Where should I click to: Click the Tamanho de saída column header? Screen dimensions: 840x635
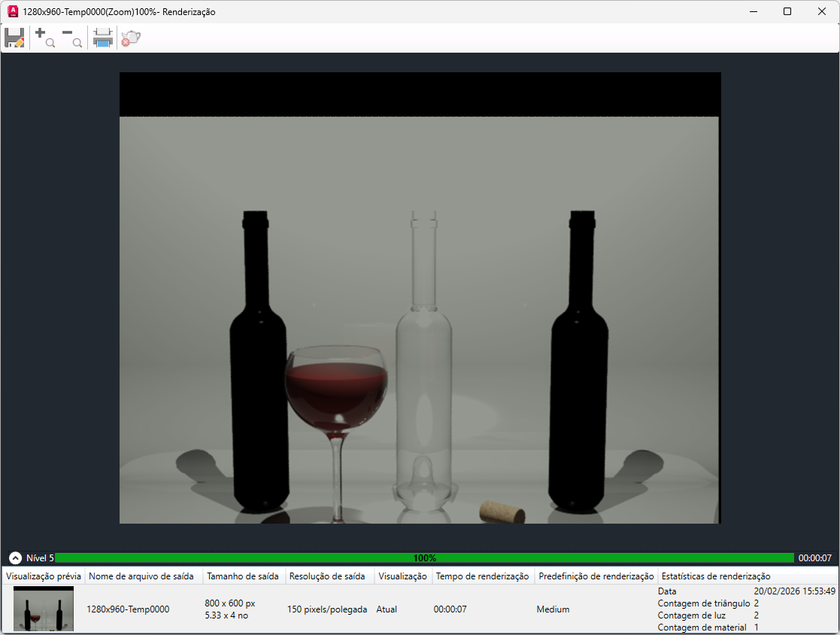(243, 576)
